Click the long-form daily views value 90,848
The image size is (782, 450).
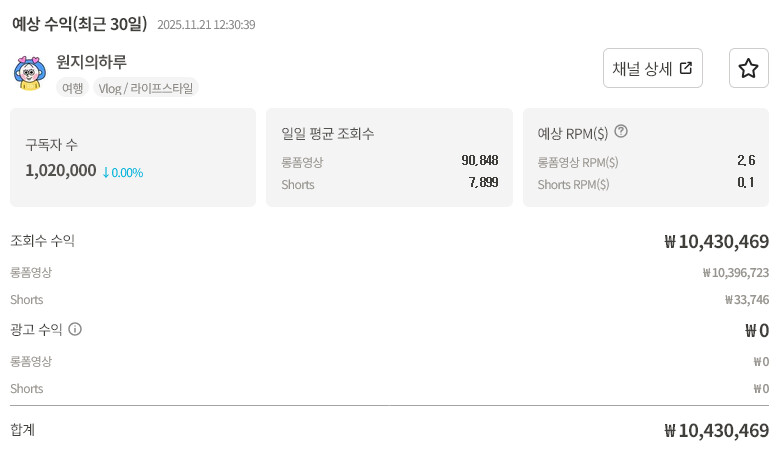point(479,161)
